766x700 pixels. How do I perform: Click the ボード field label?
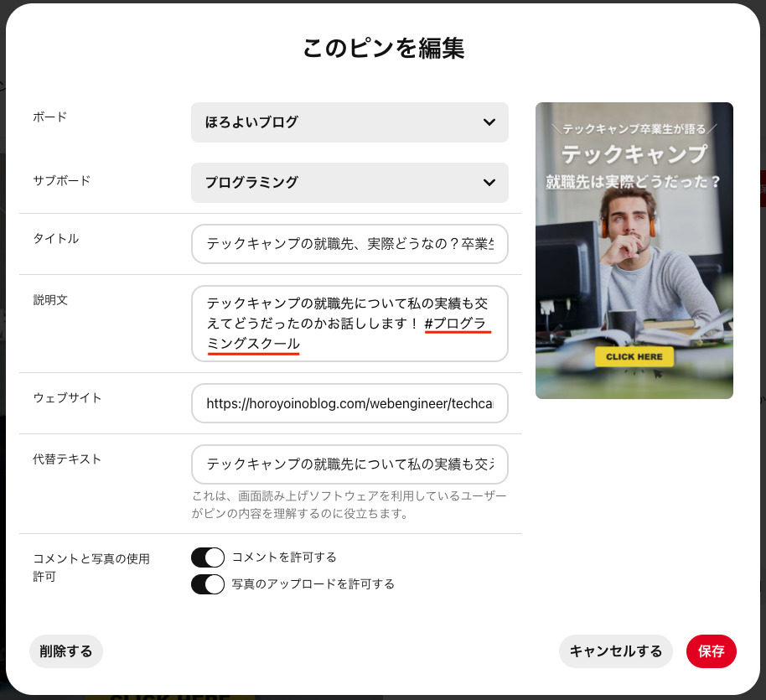[49, 117]
